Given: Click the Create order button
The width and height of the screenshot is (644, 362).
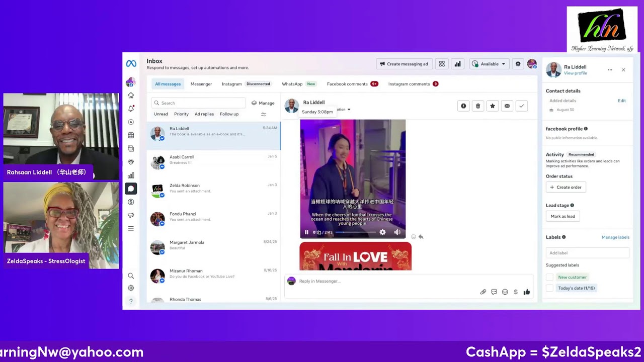Looking at the screenshot, I should (566, 187).
